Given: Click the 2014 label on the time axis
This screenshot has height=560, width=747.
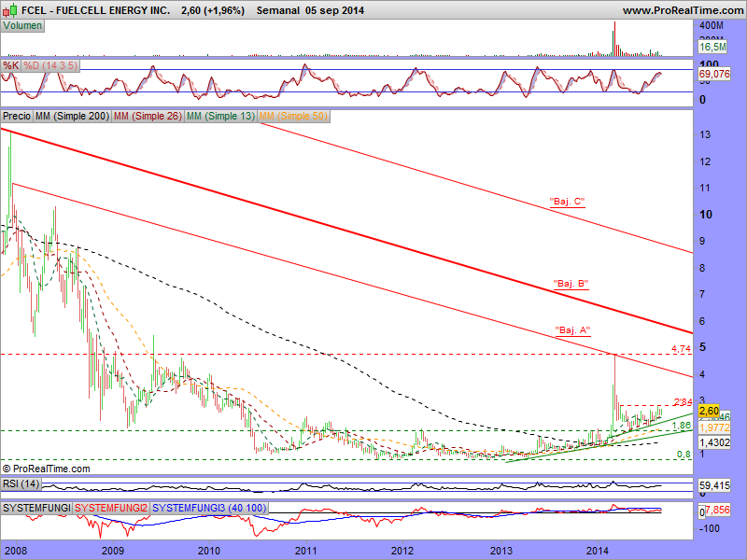Looking at the screenshot, I should [597, 551].
